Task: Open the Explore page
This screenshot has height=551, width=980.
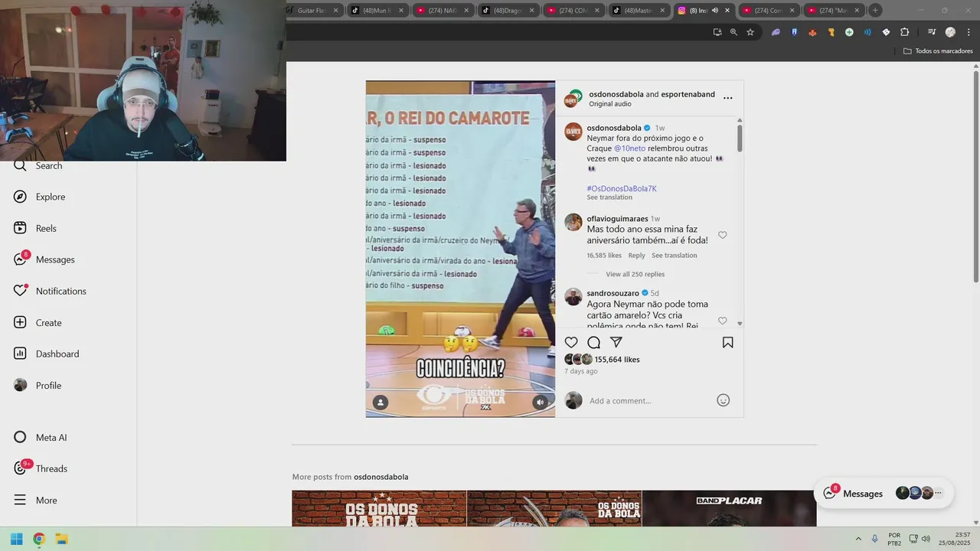Action: pos(39,197)
